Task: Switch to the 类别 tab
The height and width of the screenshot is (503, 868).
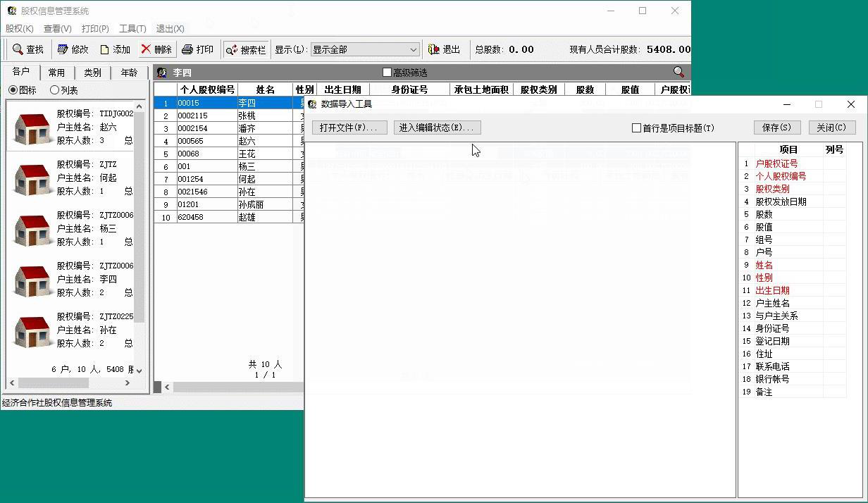Action: point(92,73)
